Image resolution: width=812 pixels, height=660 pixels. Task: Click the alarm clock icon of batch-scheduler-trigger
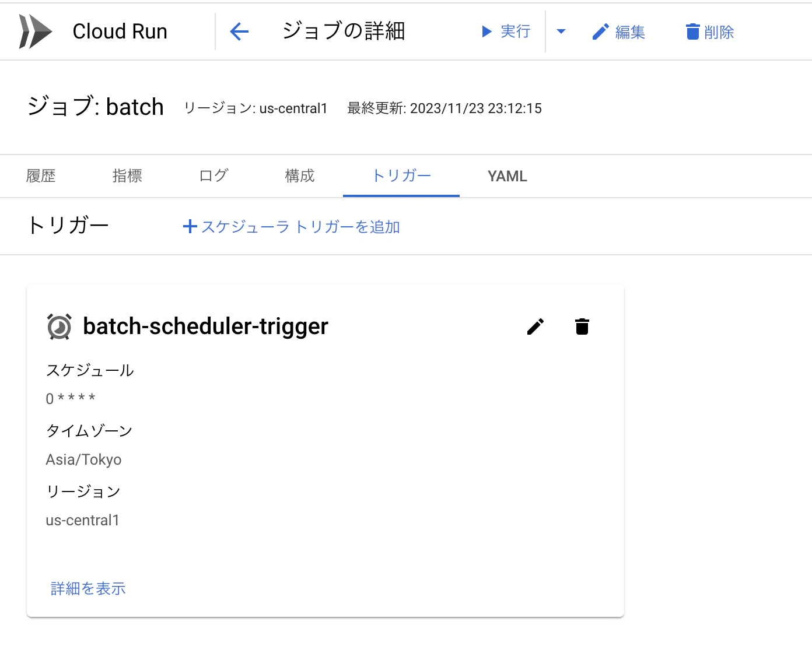pos(59,327)
